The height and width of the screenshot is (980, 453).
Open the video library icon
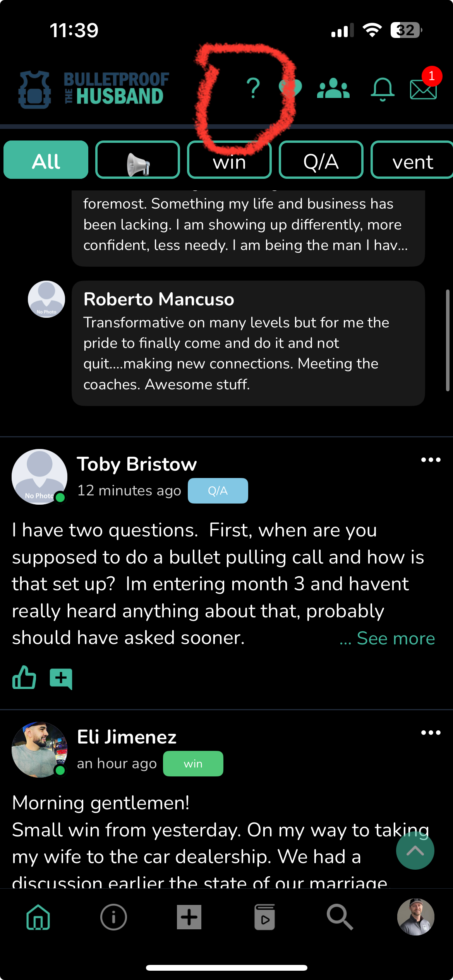point(264,917)
